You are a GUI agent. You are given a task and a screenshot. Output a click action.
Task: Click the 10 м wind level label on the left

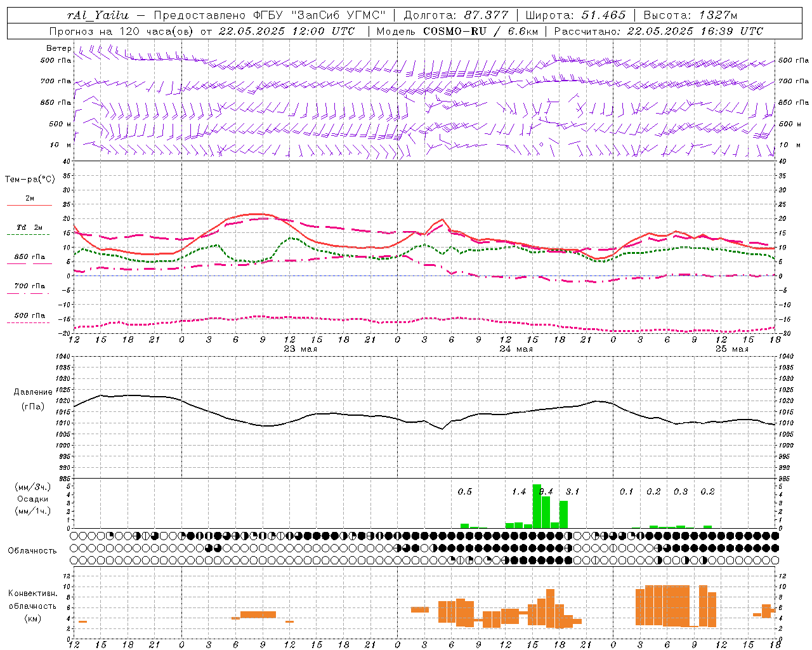point(61,145)
